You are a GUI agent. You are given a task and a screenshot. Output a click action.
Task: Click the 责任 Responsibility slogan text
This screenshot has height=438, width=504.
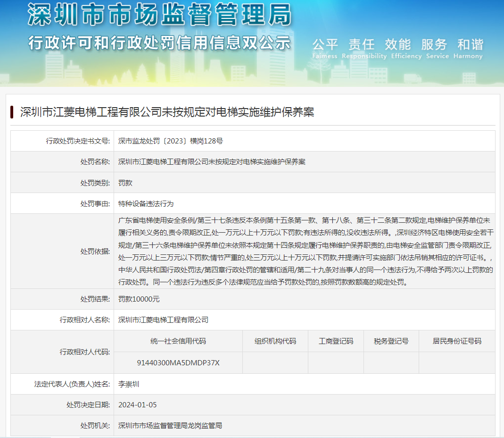(x=364, y=49)
